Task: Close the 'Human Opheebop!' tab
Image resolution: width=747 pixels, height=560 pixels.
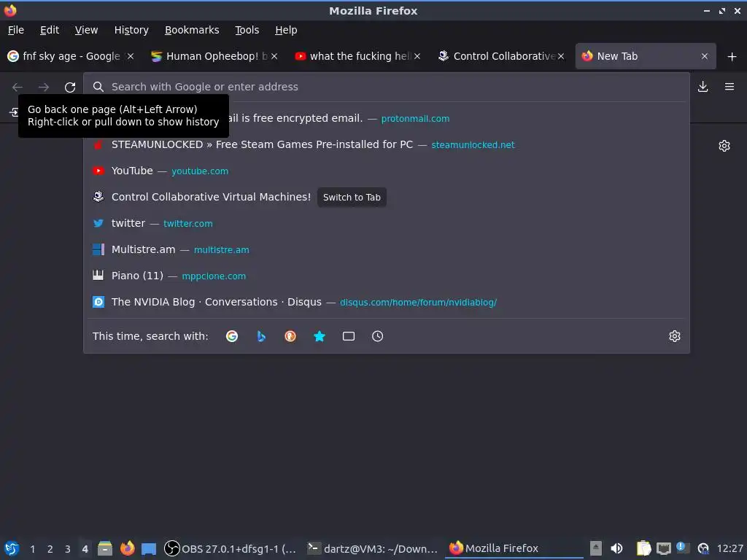Action: [x=274, y=56]
